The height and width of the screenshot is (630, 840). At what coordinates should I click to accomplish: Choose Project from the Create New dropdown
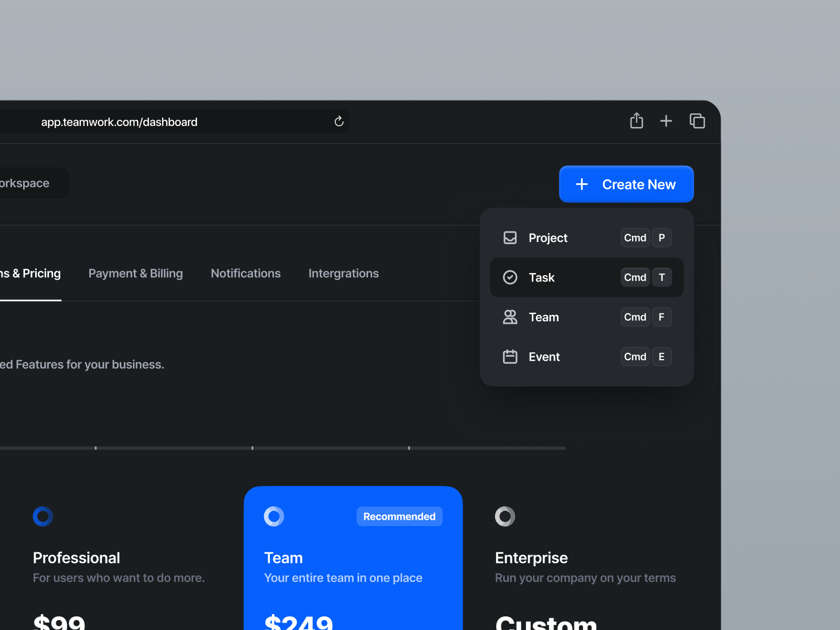pyautogui.click(x=548, y=237)
